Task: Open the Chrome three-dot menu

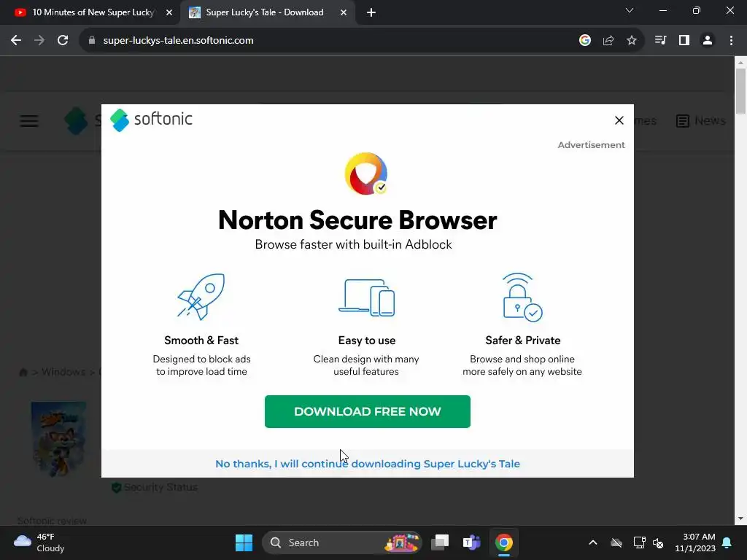Action: click(x=731, y=41)
